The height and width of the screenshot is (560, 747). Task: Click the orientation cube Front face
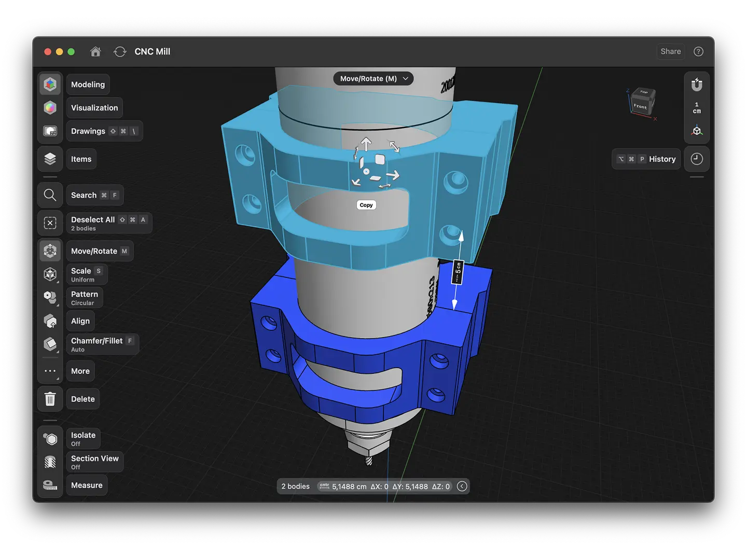click(x=641, y=105)
